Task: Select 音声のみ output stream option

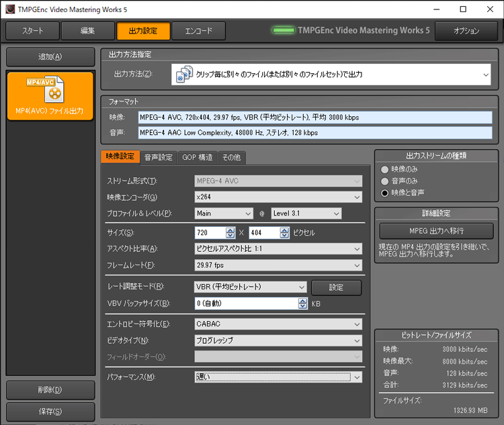Action: pyautogui.click(x=385, y=181)
